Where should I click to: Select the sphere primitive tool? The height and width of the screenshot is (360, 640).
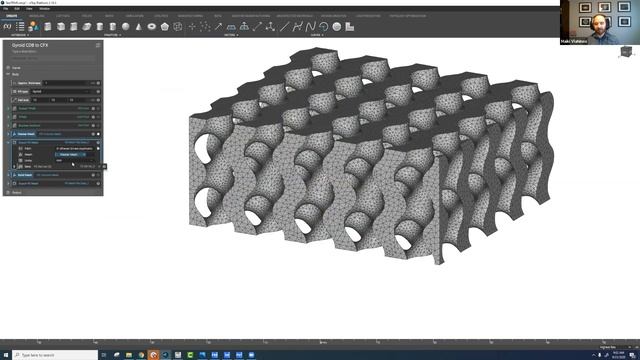(126, 27)
